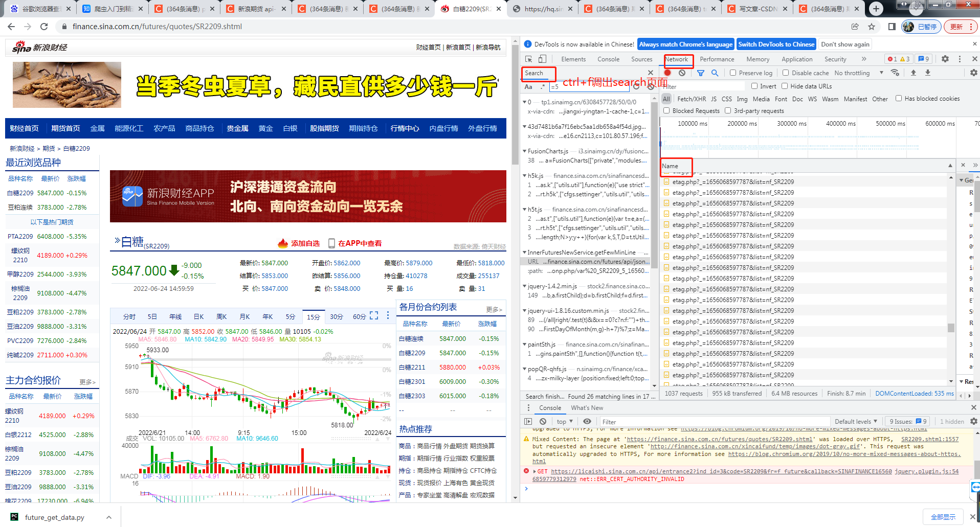Toggle regular expression (.*) in search
The width and height of the screenshot is (980, 527).
(542, 87)
